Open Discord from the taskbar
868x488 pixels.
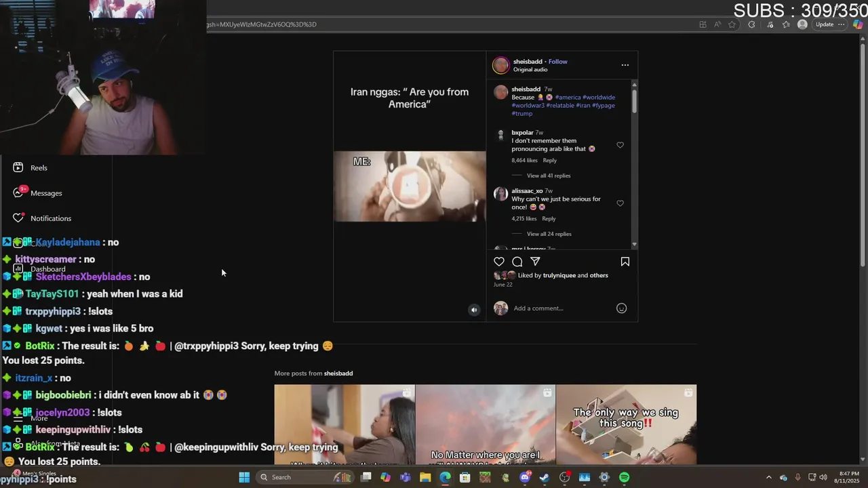click(x=525, y=477)
